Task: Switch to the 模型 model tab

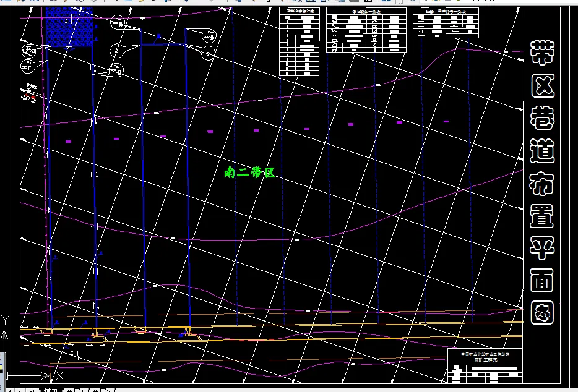Action: (x=52, y=390)
